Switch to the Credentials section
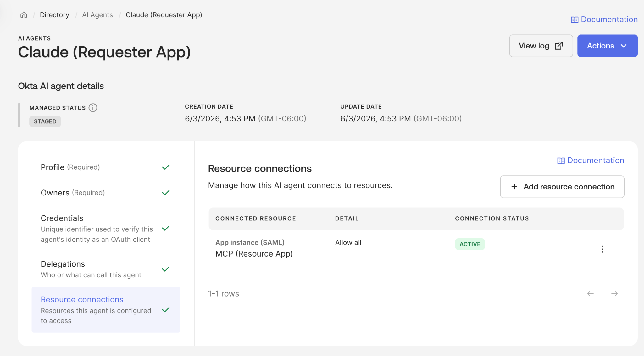This screenshot has height=356, width=644. (x=106, y=229)
